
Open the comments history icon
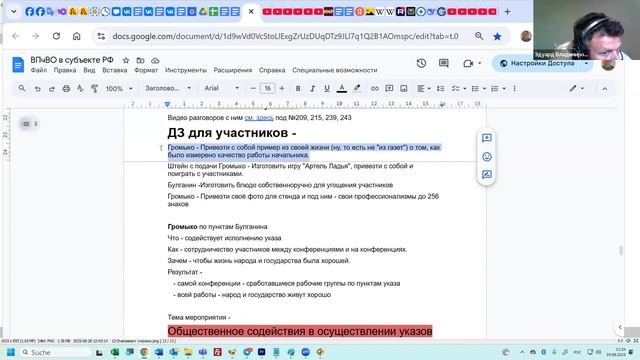click(444, 63)
